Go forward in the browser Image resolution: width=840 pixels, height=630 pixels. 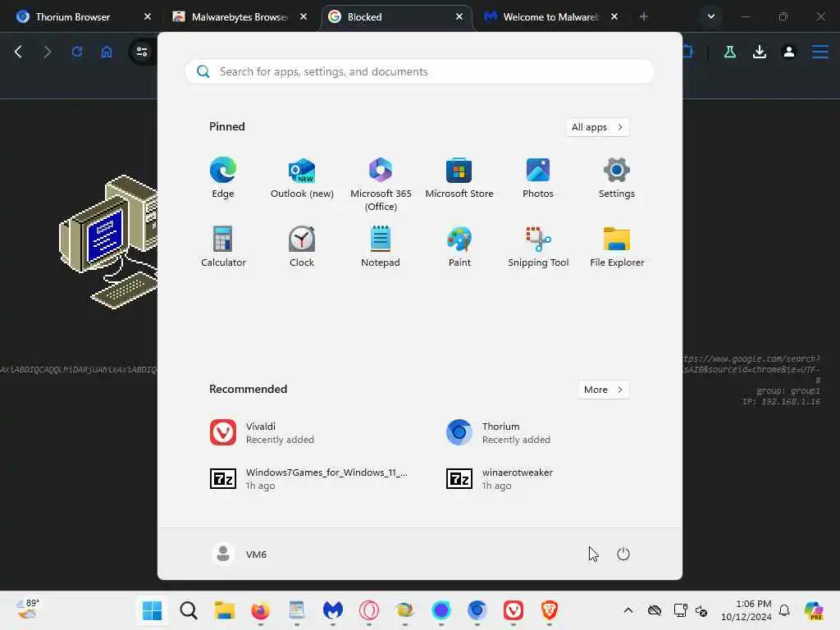(47, 52)
